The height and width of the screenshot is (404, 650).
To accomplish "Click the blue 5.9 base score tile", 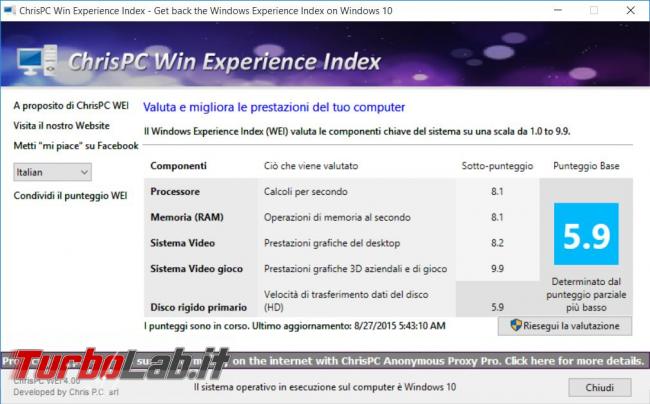I will [x=586, y=234].
